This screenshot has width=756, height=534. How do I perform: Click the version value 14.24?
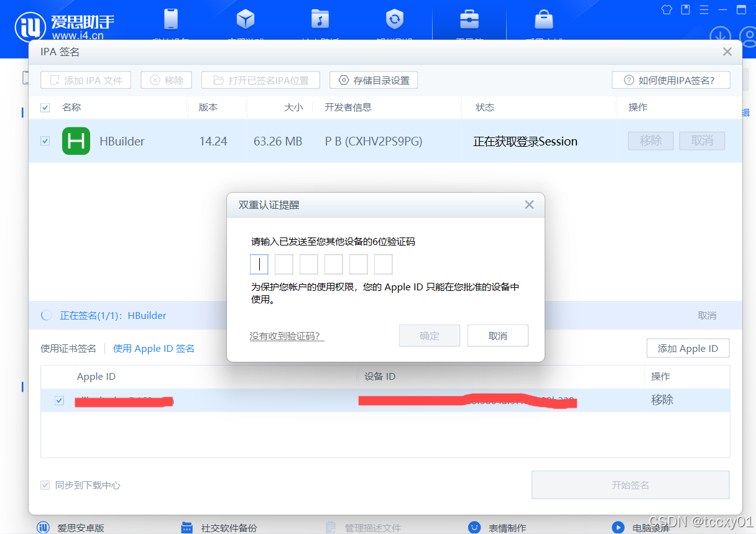213,141
